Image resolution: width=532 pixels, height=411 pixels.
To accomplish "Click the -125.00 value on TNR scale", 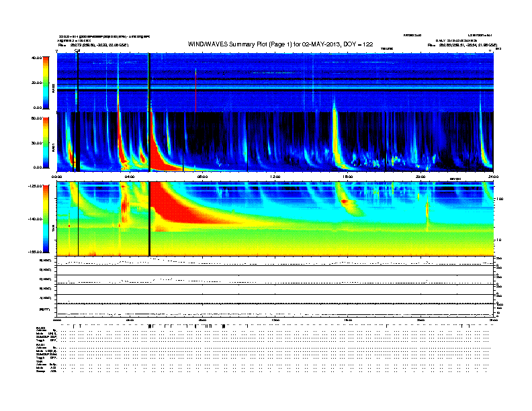I will point(35,186).
